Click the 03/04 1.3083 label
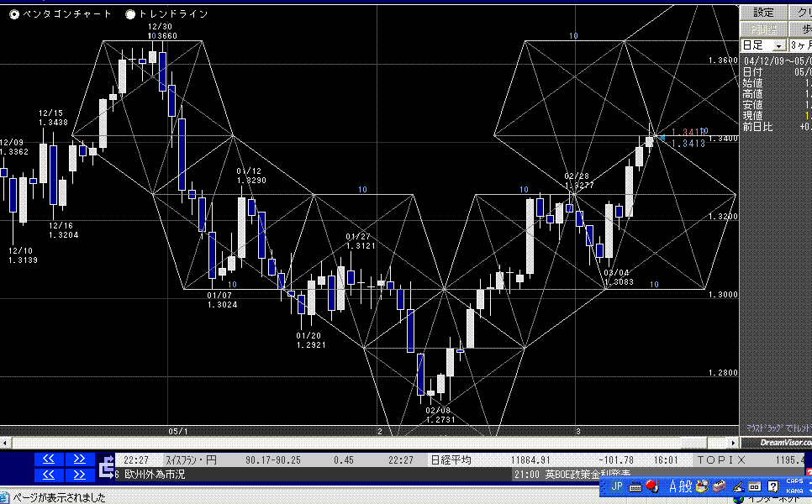This screenshot has width=812, height=504. coord(619,277)
